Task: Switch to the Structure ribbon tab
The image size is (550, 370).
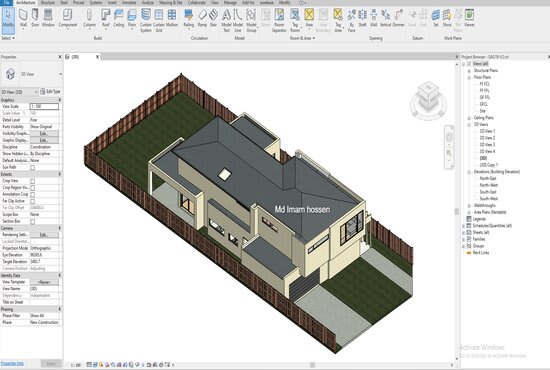Action: (x=48, y=2)
